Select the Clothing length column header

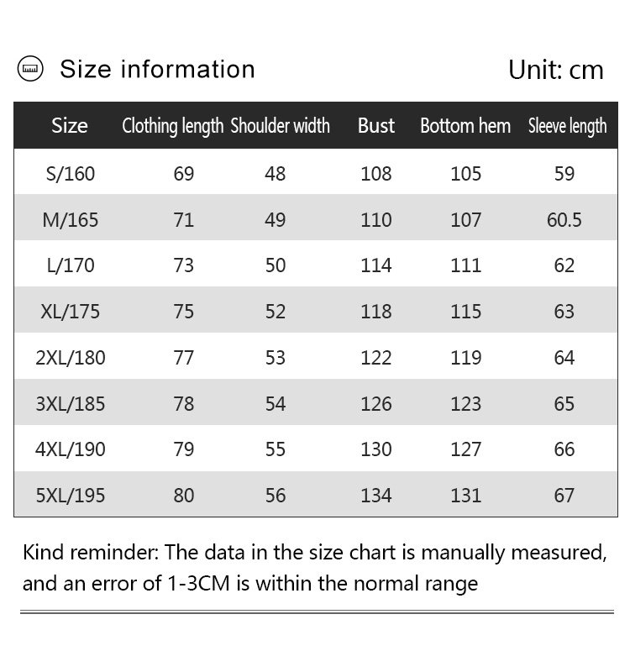172,126
